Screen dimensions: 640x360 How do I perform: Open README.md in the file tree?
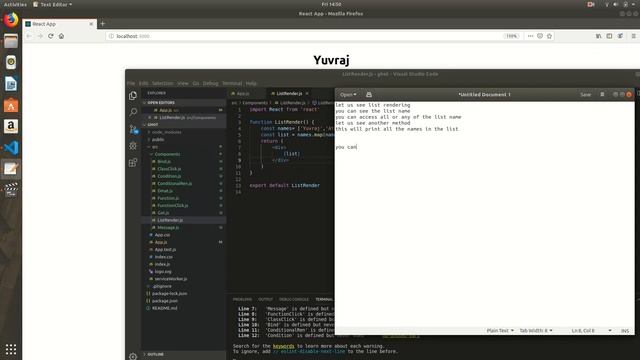point(164,308)
